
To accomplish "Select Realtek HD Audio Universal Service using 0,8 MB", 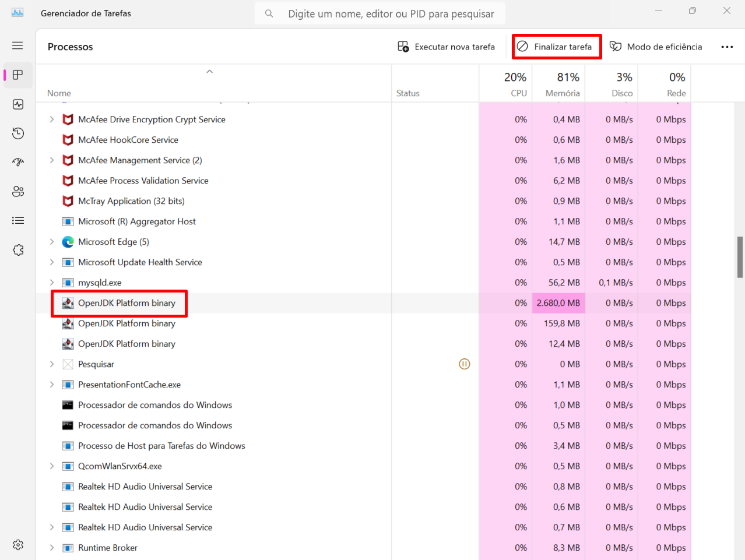I will click(364, 487).
